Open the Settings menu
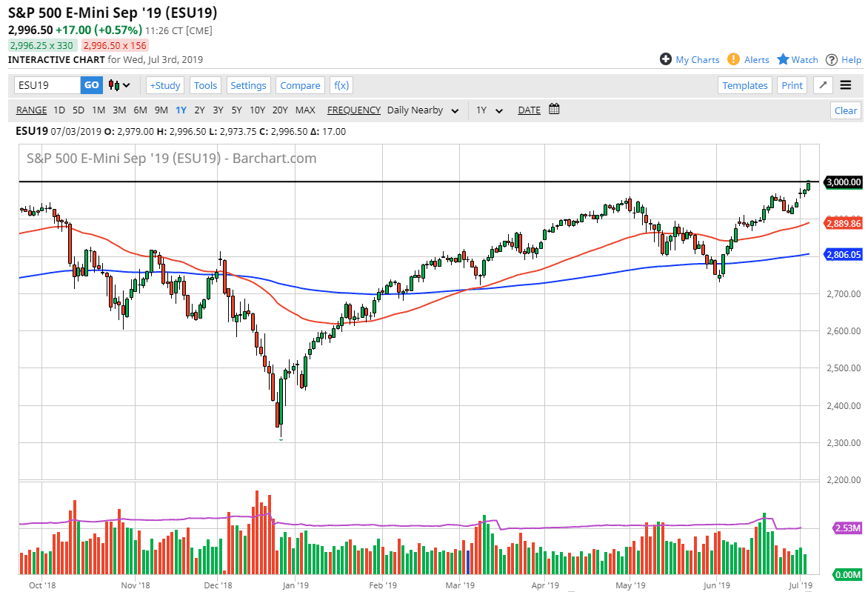Image resolution: width=868 pixels, height=592 pixels. [248, 84]
